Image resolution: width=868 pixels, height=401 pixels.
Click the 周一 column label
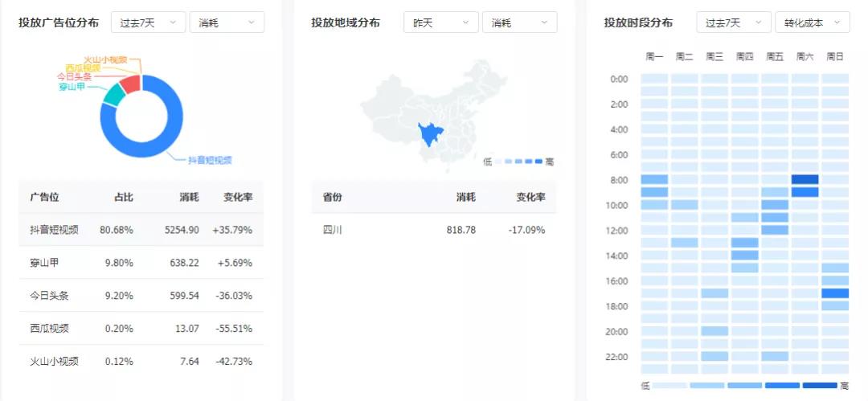[x=654, y=57]
